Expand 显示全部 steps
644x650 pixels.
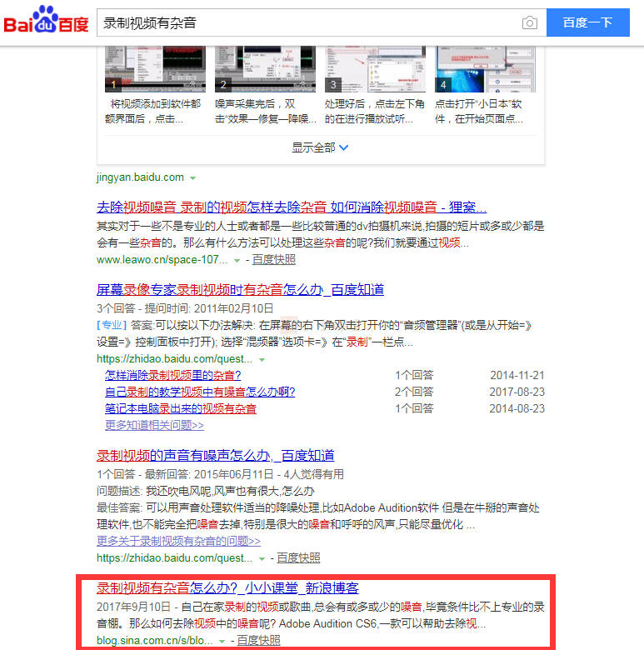point(320,147)
